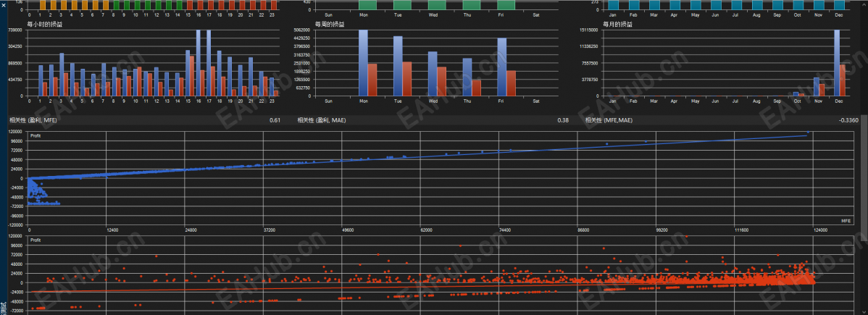Click the correlation value -0.3360

(848, 120)
